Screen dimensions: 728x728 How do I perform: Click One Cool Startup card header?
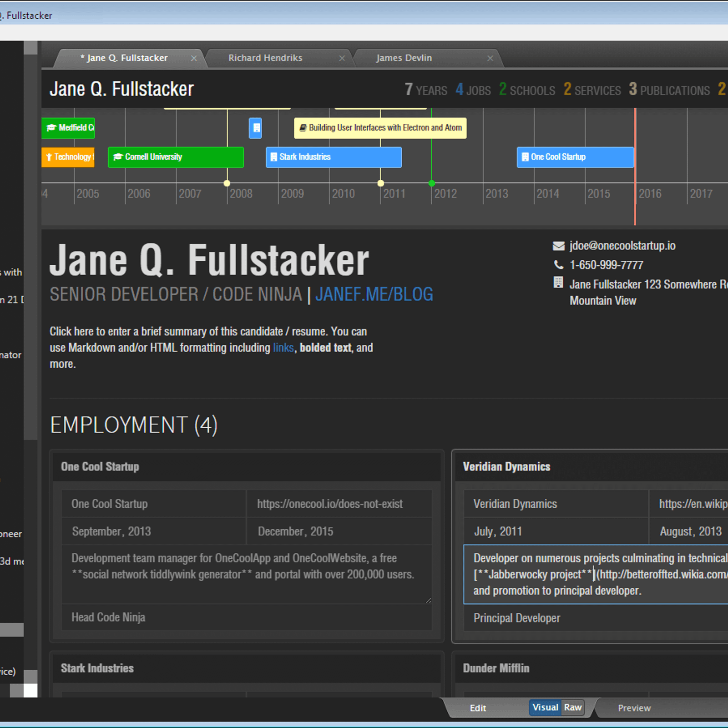(247, 467)
